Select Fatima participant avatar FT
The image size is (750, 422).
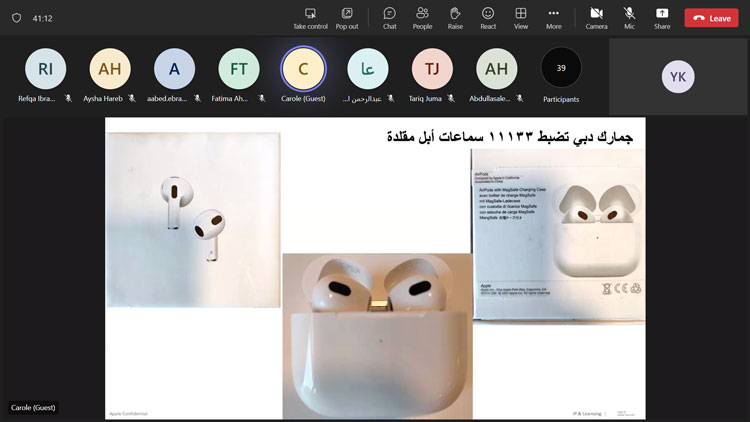[239, 69]
